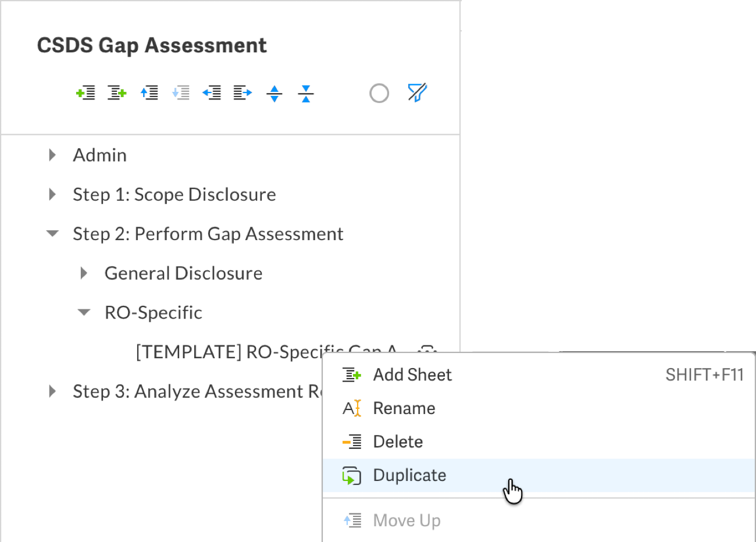Screen dimensions: 756x542
Task: Select the Admin tree row label
Action: (x=99, y=155)
